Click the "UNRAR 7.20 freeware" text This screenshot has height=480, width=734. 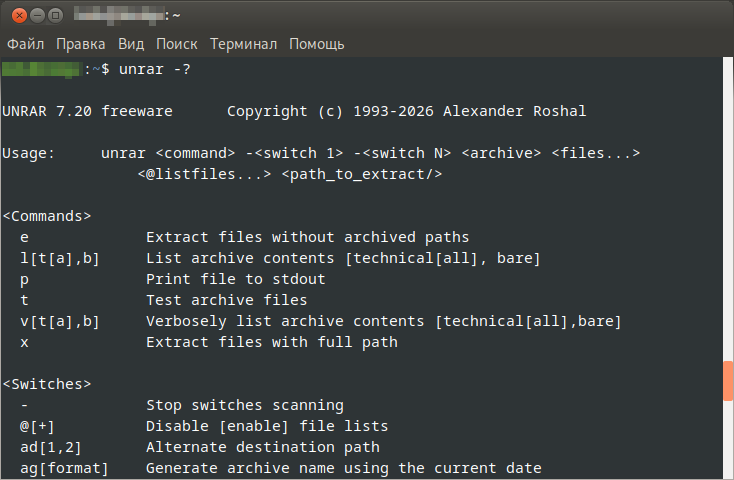[x=87, y=111]
